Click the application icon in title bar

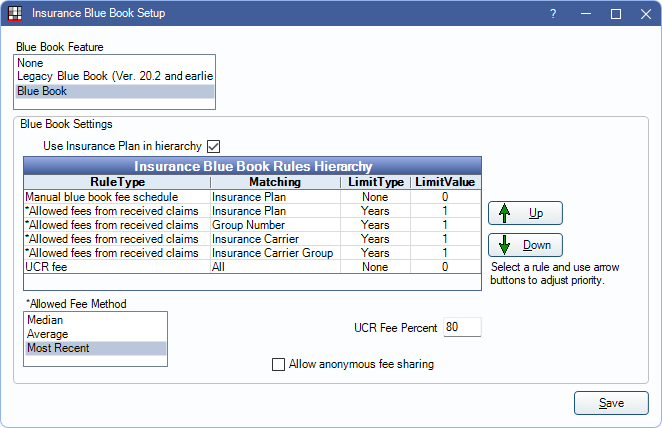point(15,13)
